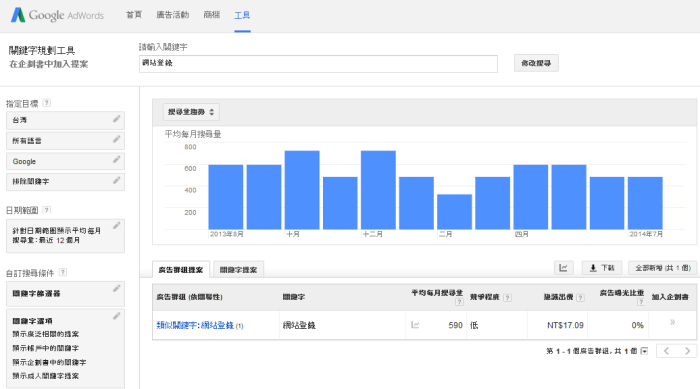Select the 排除關鍵字 box
The height and width of the screenshot is (389, 700).
point(65,182)
